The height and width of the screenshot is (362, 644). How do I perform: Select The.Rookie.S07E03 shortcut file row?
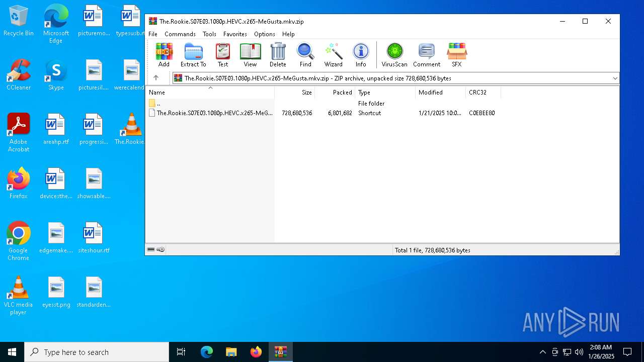322,113
